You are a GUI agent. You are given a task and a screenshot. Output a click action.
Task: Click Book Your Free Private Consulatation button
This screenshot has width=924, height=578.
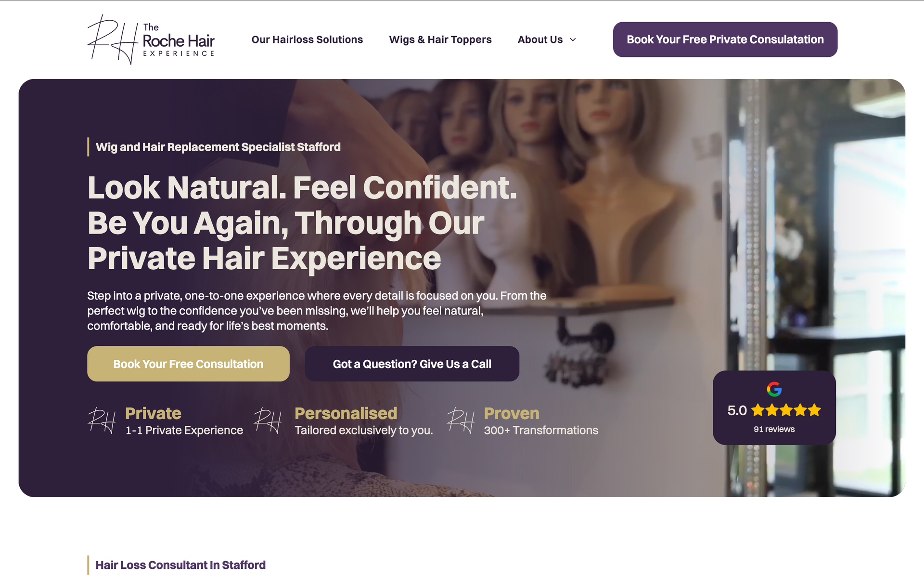tap(725, 39)
